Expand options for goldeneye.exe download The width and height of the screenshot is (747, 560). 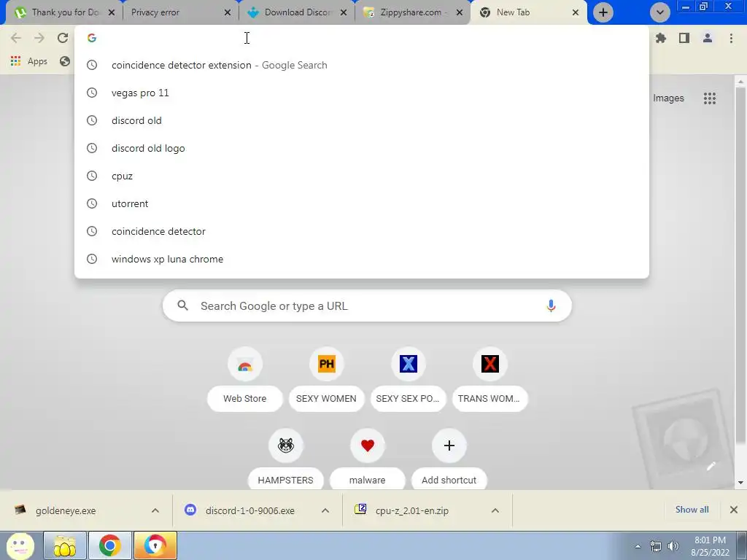click(x=155, y=510)
